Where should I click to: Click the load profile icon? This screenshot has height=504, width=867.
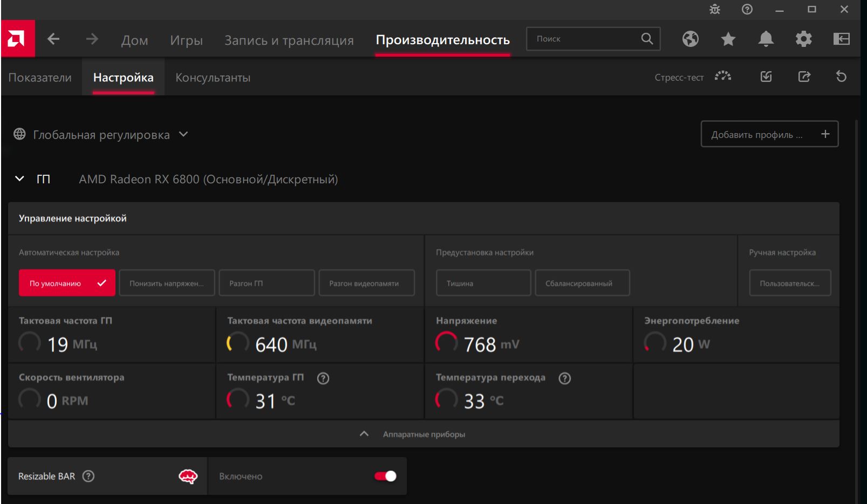(x=766, y=77)
